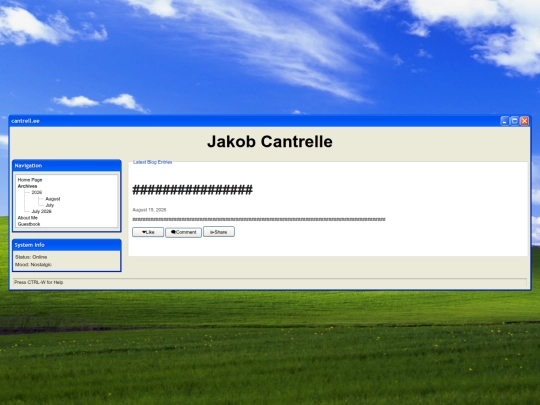The height and width of the screenshot is (405, 540).
Task: Open the August archive entry
Action: pos(53,199)
